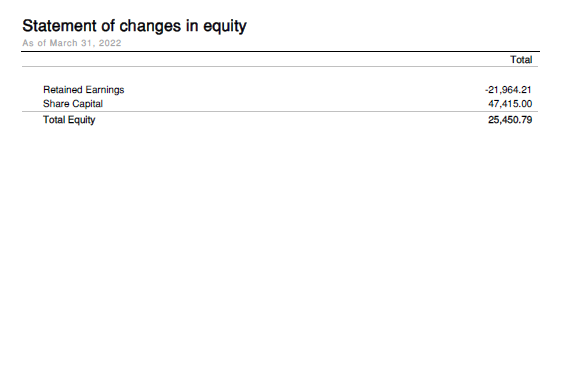The height and width of the screenshot is (382, 566).
Task: Click the word 'March' in the date line
Action: 64,43
